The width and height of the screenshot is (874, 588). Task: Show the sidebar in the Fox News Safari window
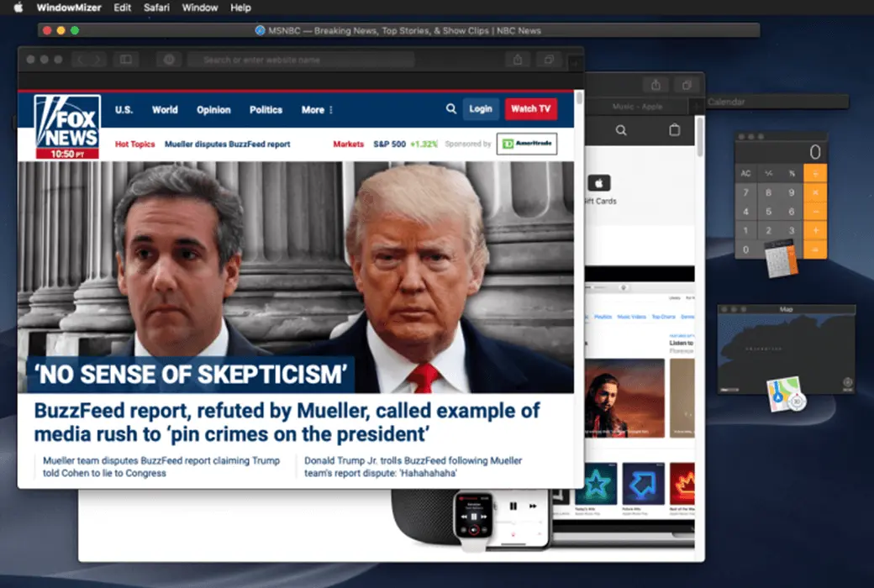point(126,60)
